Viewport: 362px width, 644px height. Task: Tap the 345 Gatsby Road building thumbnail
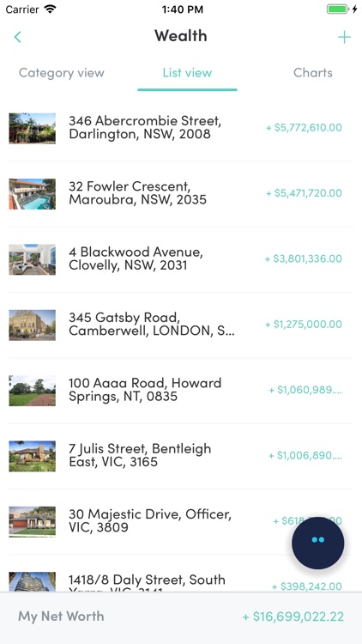coord(33,325)
